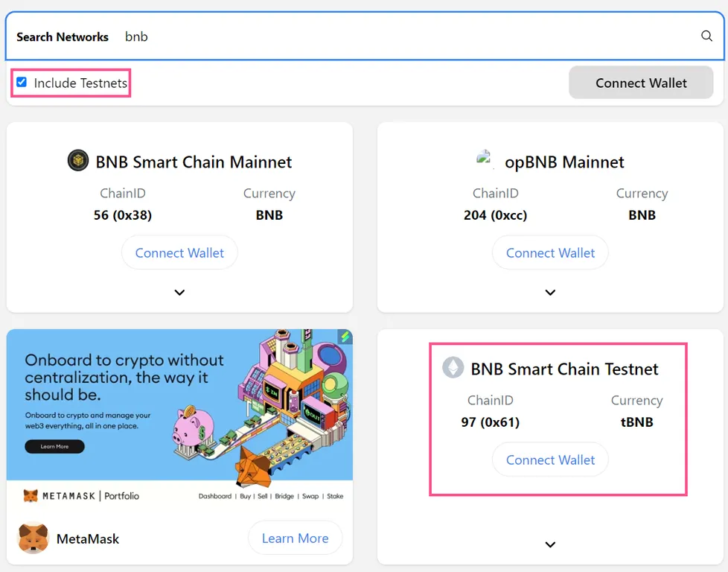This screenshot has height=572, width=728.
Task: Expand the opBNB Mainnet card details
Action: click(550, 292)
